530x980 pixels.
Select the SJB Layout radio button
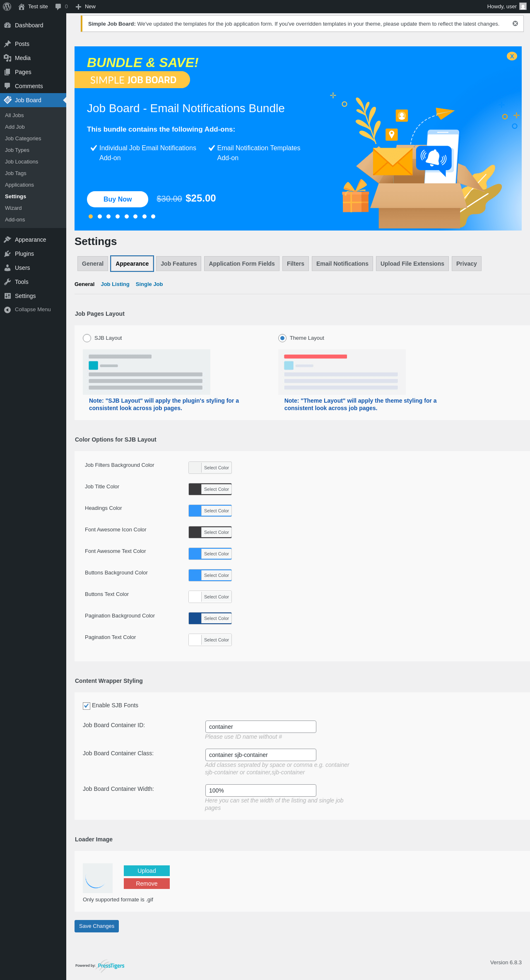point(87,338)
